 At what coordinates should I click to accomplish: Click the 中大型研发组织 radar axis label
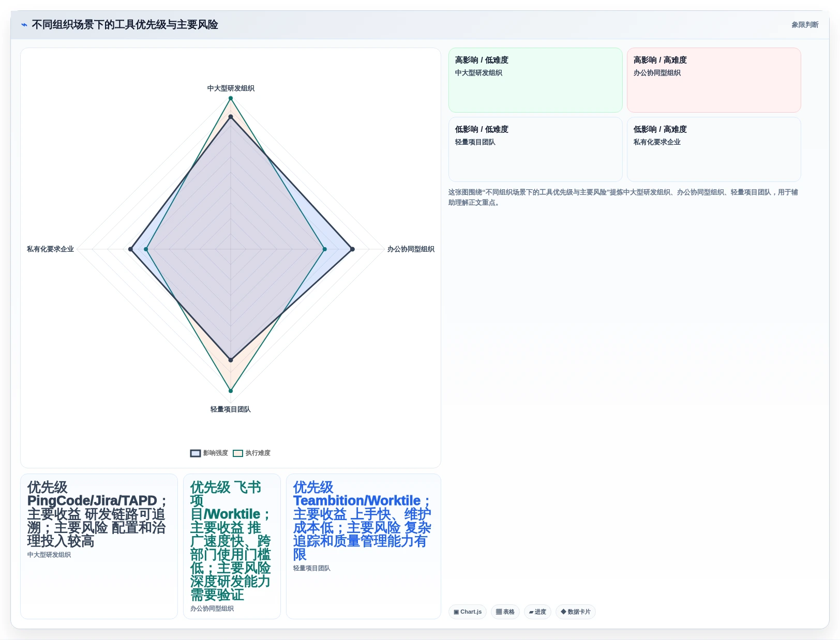pyautogui.click(x=231, y=88)
